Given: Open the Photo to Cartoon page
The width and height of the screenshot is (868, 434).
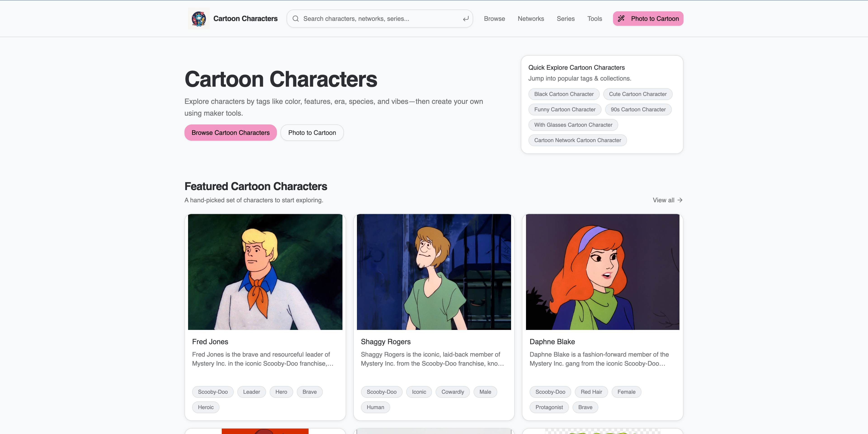Looking at the screenshot, I should (312, 133).
